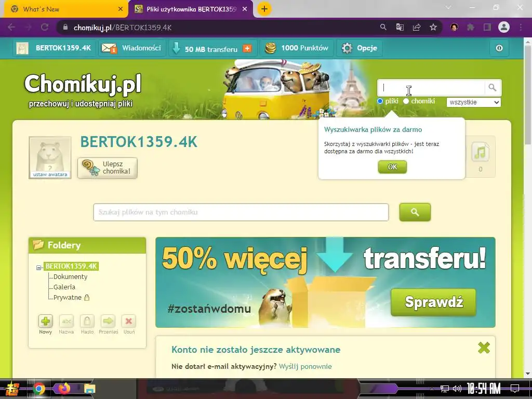Click the taskbar clock 10:54 AM
Image resolution: width=532 pixels, height=399 pixels.
[484, 389]
